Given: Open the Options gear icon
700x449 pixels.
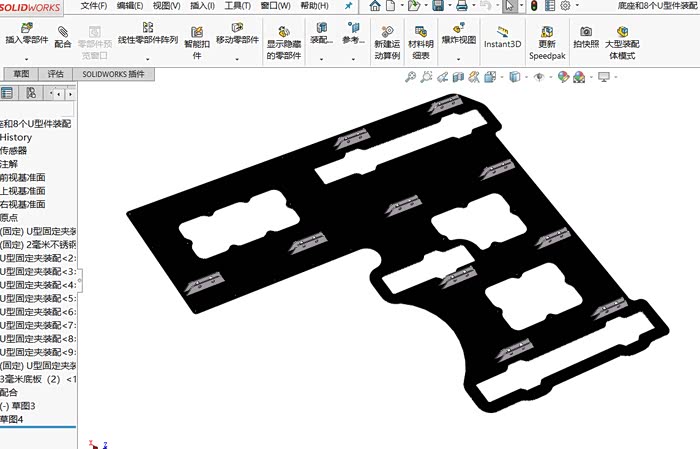Looking at the screenshot, I should [x=565, y=5].
